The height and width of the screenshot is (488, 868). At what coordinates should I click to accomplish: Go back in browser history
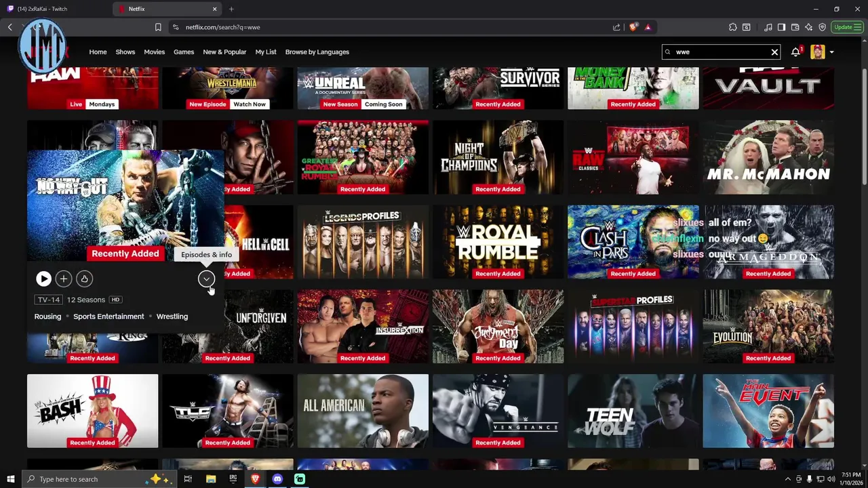click(10, 27)
